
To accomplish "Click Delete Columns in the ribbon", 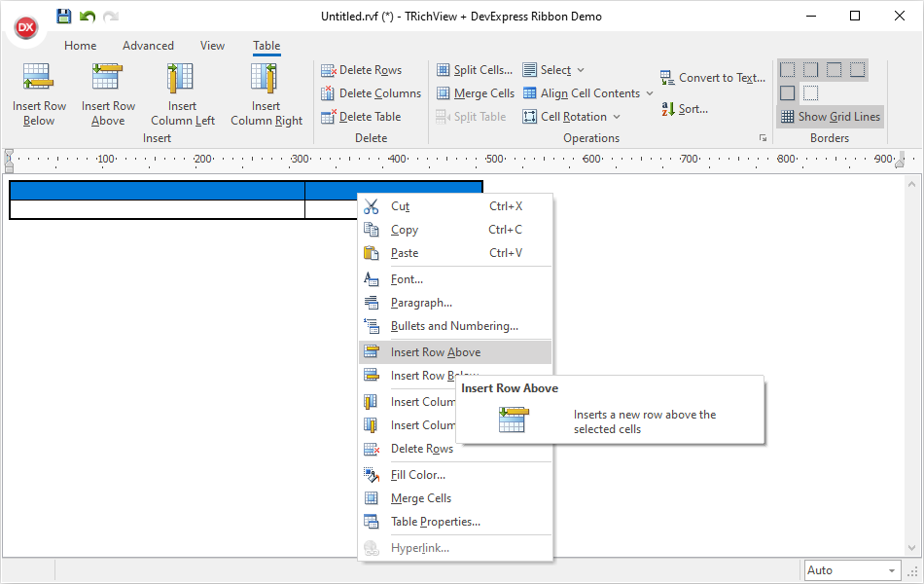I will (x=371, y=93).
